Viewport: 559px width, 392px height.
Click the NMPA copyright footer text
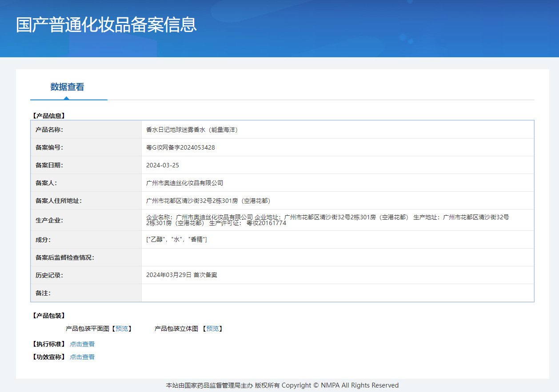click(282, 385)
